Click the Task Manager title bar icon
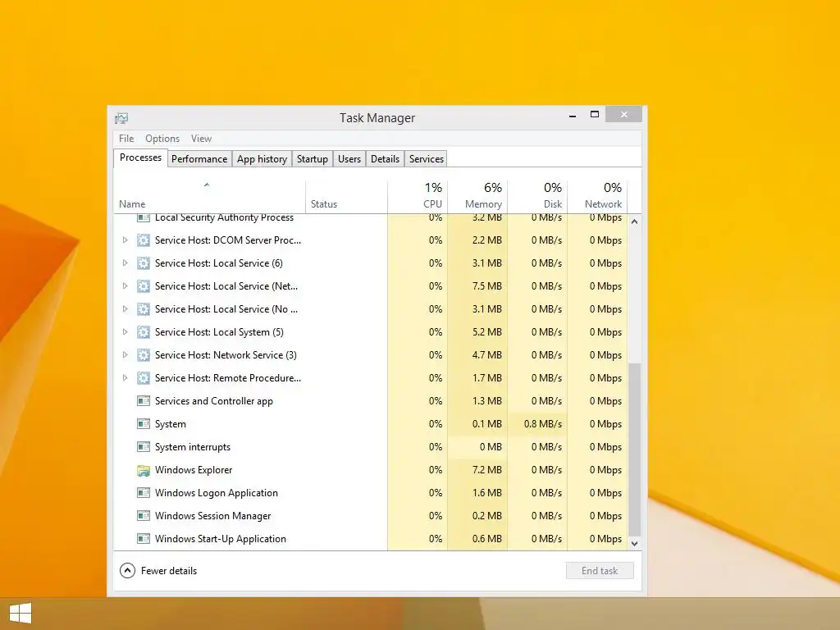The height and width of the screenshot is (630, 840). 121,118
